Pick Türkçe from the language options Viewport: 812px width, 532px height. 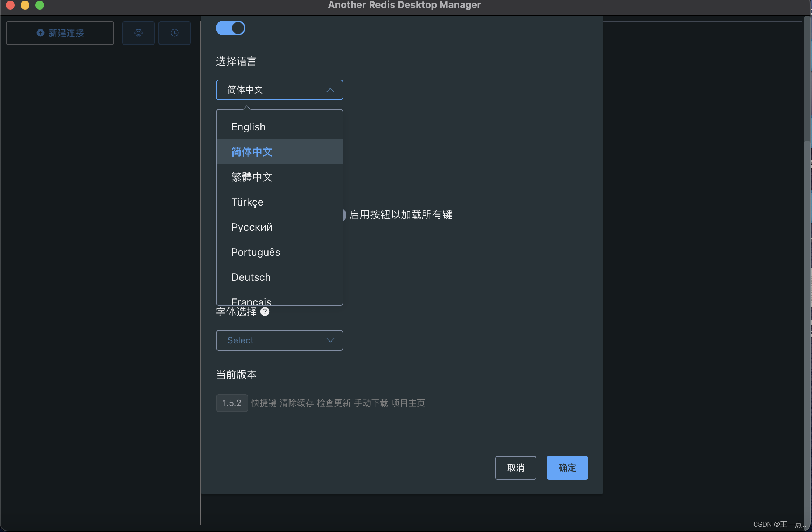tap(247, 202)
